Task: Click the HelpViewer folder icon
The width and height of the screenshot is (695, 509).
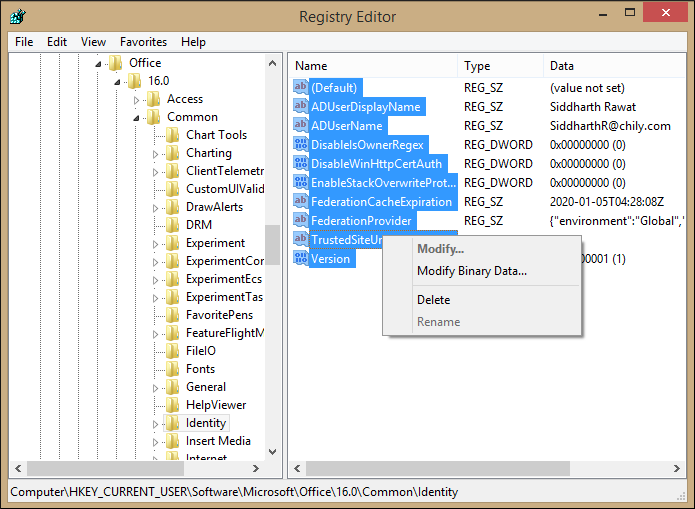Action: [172, 405]
